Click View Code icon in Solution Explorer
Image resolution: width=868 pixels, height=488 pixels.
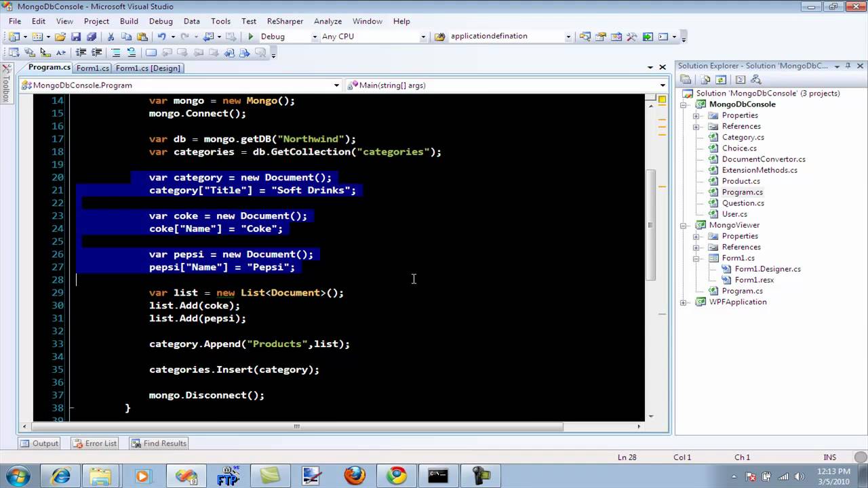click(x=741, y=79)
